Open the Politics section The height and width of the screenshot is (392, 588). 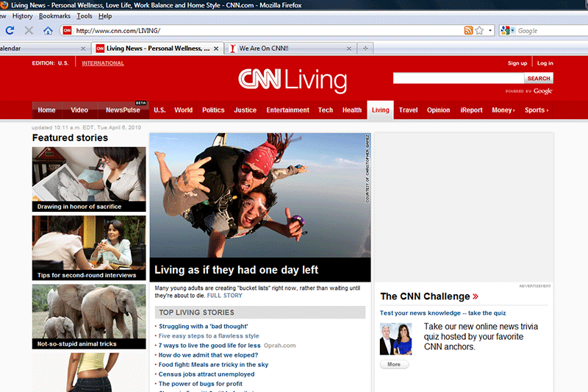[213, 110]
